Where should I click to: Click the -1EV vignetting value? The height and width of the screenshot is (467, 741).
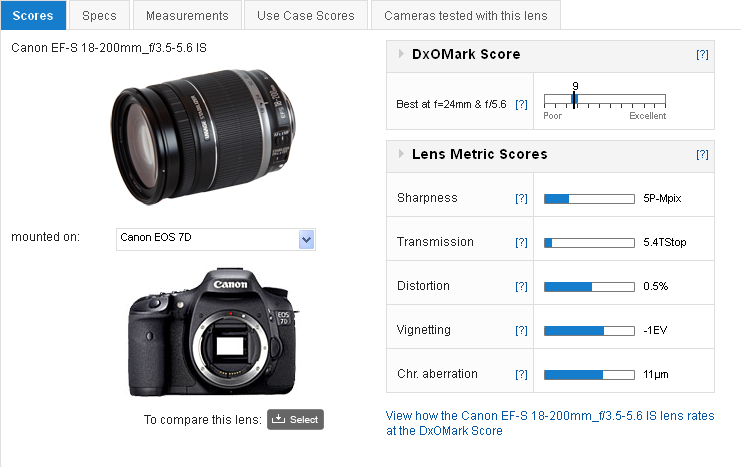[655, 330]
